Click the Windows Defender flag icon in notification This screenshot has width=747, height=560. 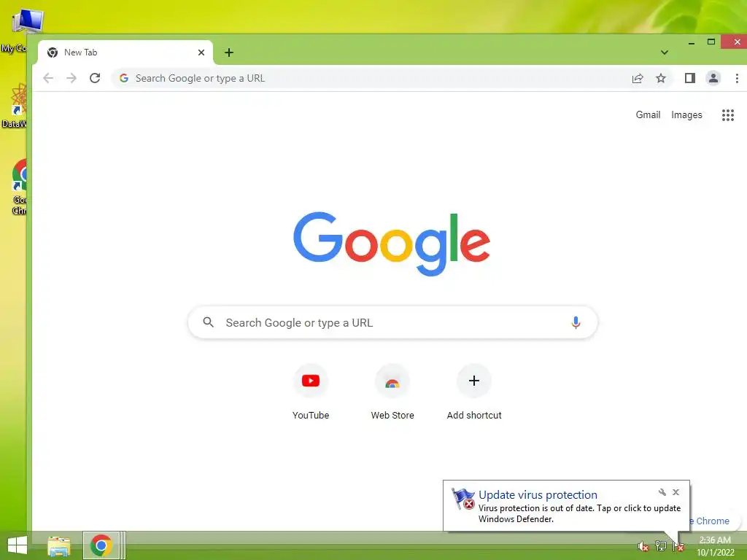click(463, 499)
